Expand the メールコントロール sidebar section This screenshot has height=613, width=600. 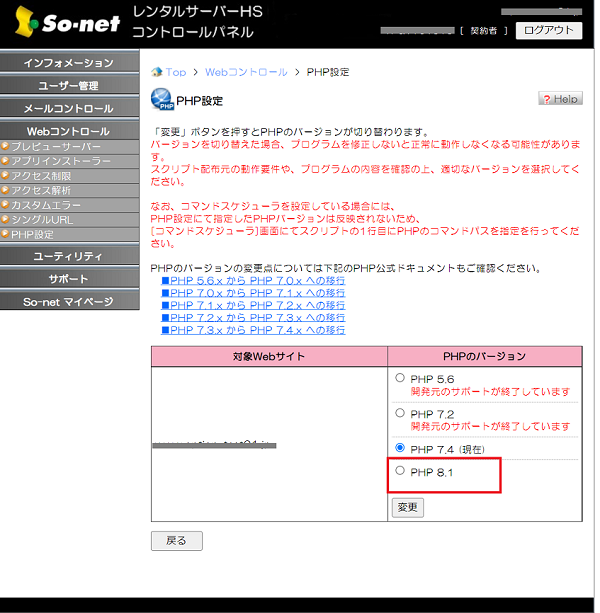click(68, 108)
